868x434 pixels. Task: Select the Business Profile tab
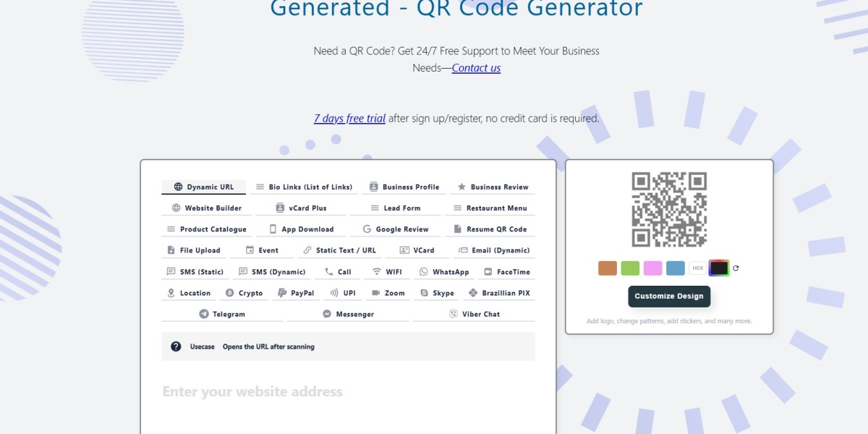(404, 187)
